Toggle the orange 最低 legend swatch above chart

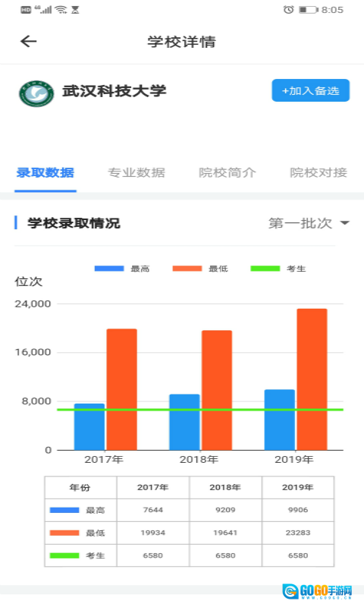(187, 269)
